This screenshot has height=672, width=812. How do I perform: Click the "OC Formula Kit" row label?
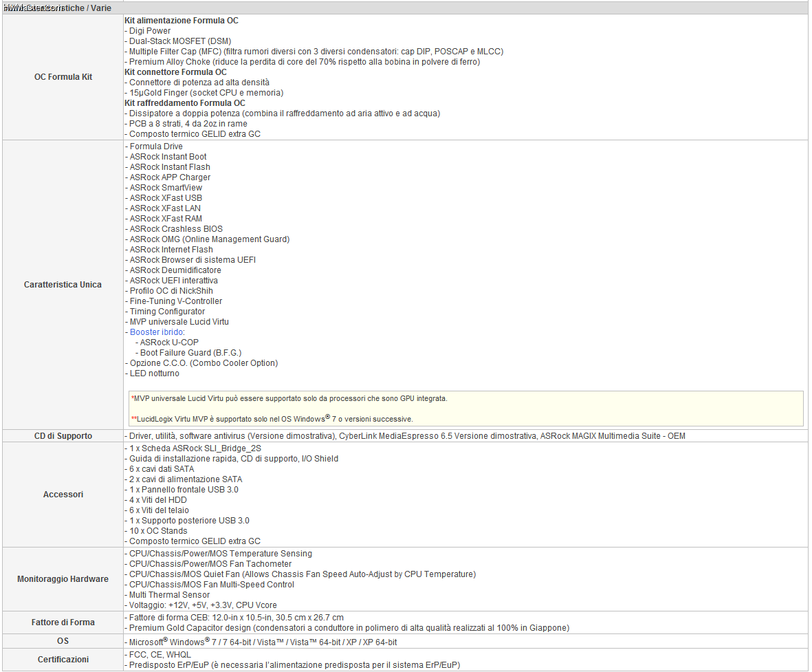click(63, 76)
